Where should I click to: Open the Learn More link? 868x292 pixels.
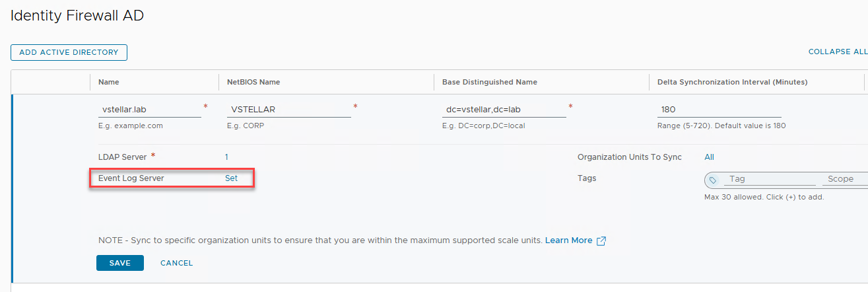click(568, 240)
